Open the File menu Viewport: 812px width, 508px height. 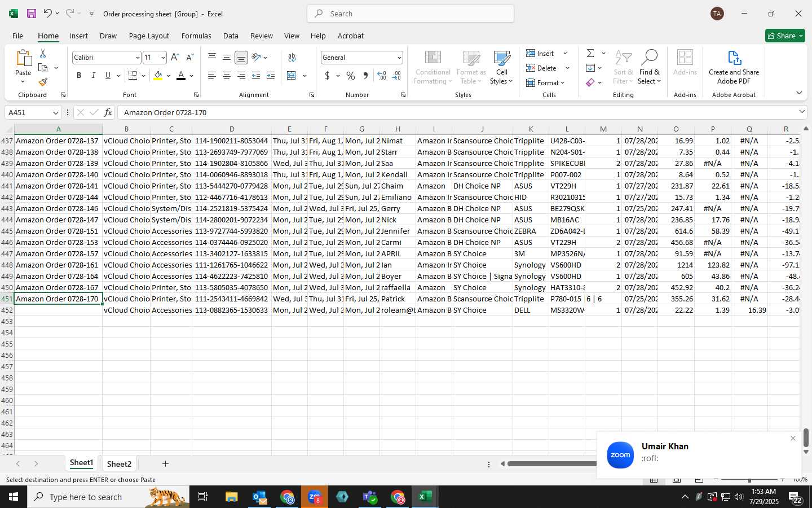(x=17, y=36)
